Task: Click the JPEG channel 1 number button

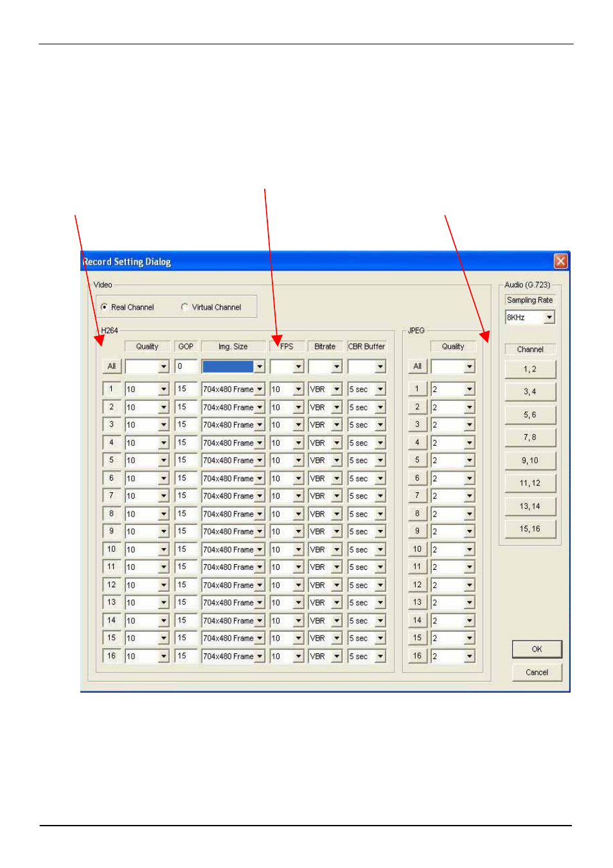Action: click(418, 389)
